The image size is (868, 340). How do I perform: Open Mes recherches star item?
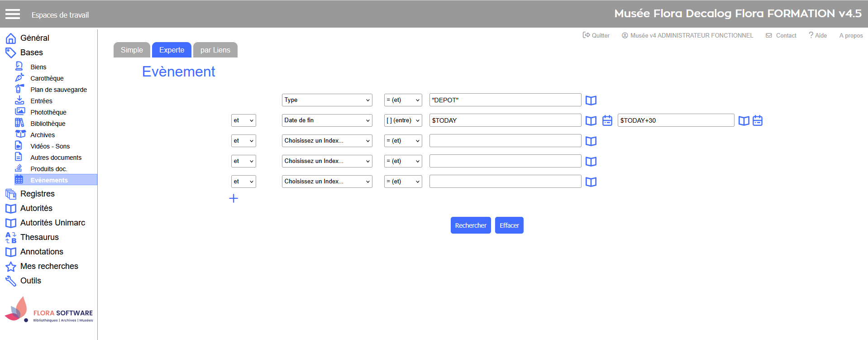[x=49, y=266]
